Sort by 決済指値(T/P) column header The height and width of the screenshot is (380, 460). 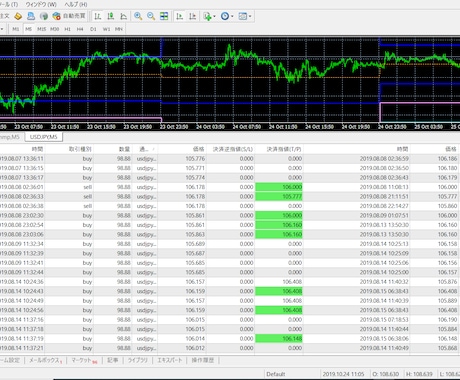pyautogui.click(x=284, y=149)
